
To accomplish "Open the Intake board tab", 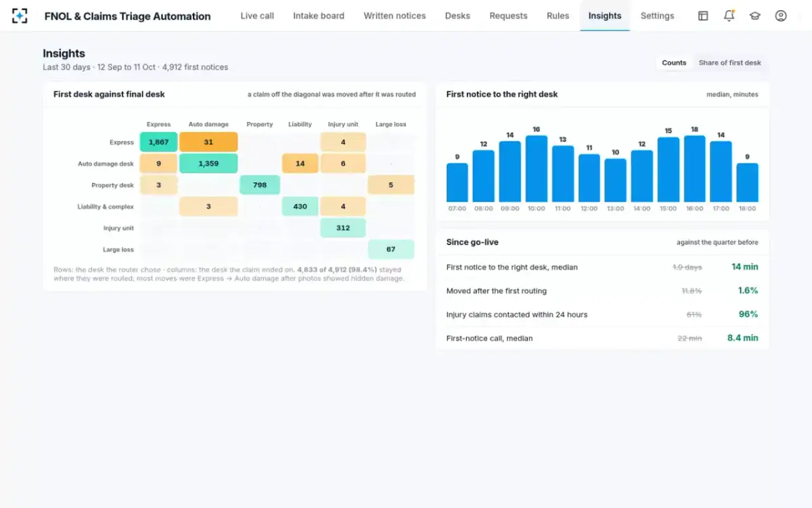I will (319, 16).
